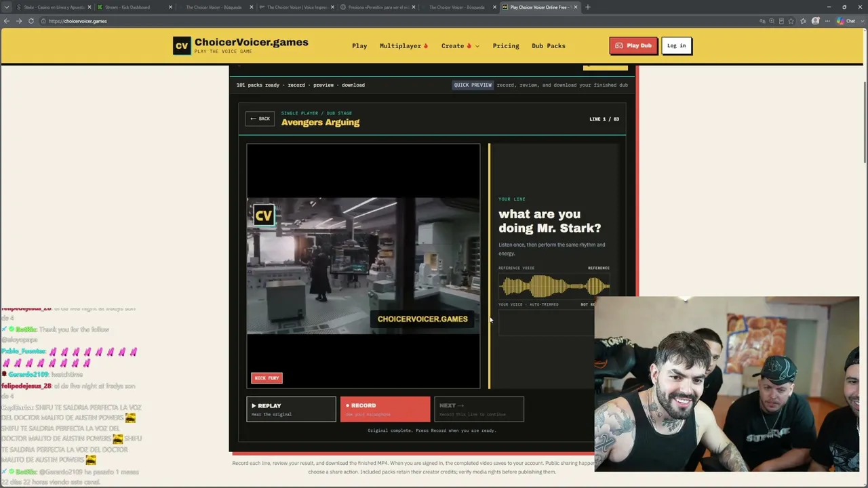The height and width of the screenshot is (488, 868).
Task: Expand the Create dropdown menu
Action: click(460, 46)
